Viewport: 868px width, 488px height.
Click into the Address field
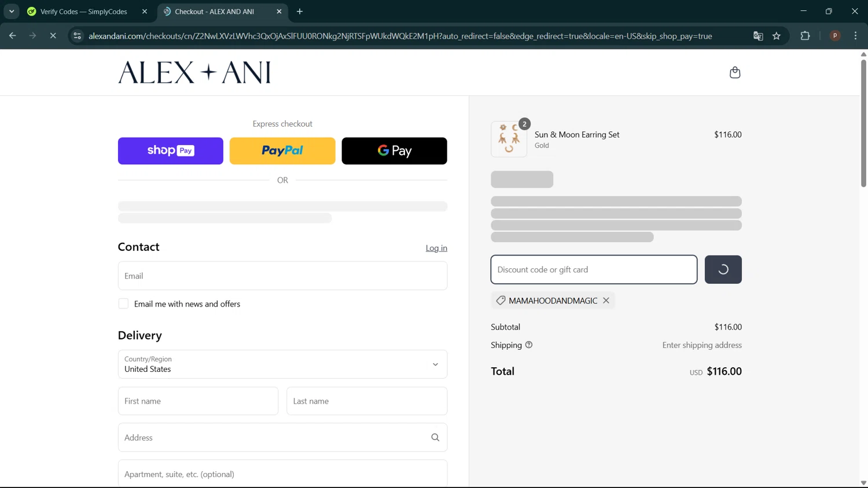282,438
